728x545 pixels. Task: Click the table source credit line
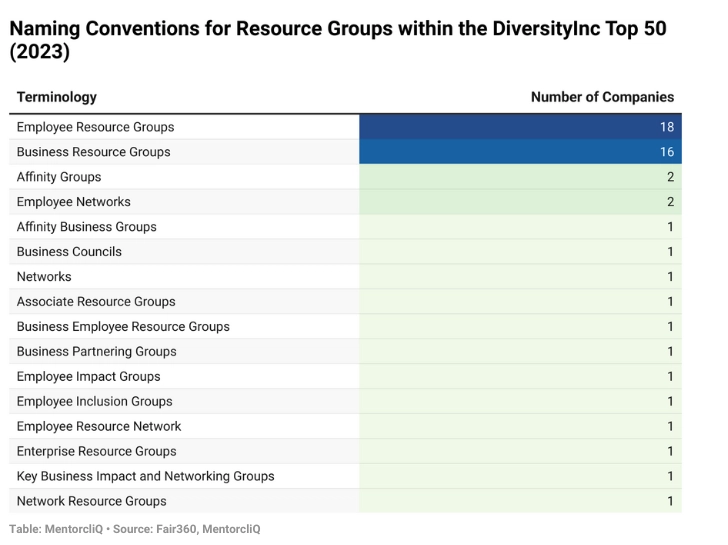pyautogui.click(x=135, y=529)
